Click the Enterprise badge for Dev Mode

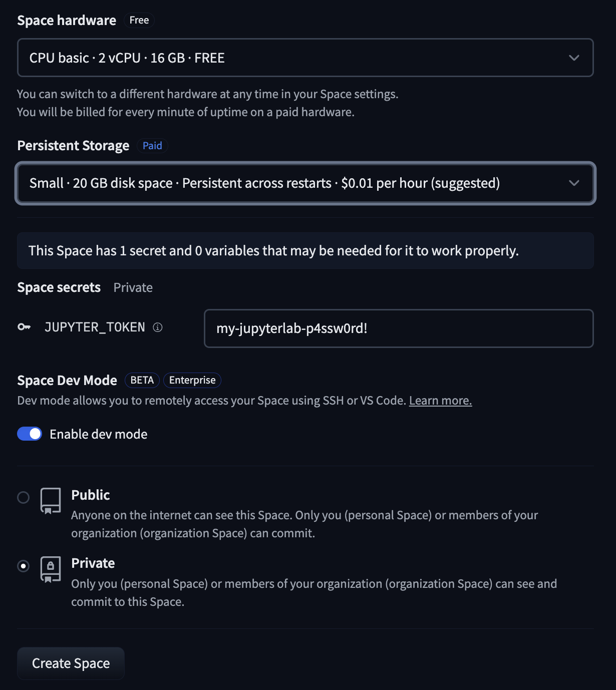tap(192, 381)
